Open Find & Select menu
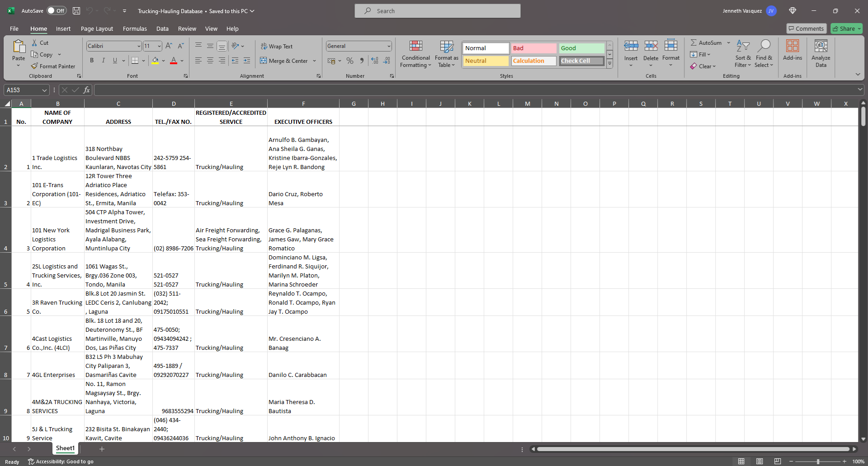Image resolution: width=868 pixels, height=466 pixels. pos(764,53)
